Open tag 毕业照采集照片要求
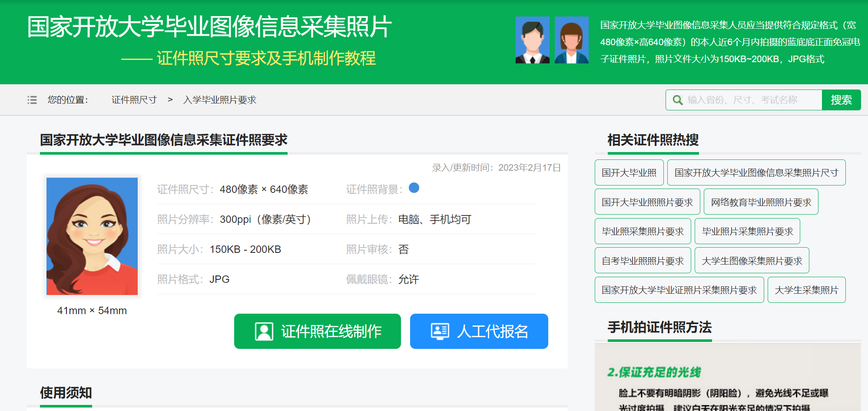868x411 pixels. [x=643, y=231]
